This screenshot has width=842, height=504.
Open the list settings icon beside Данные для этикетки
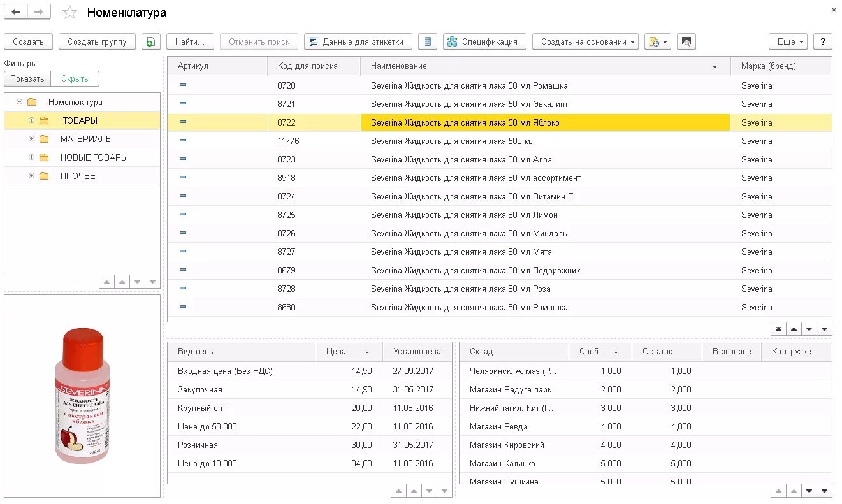(x=428, y=41)
